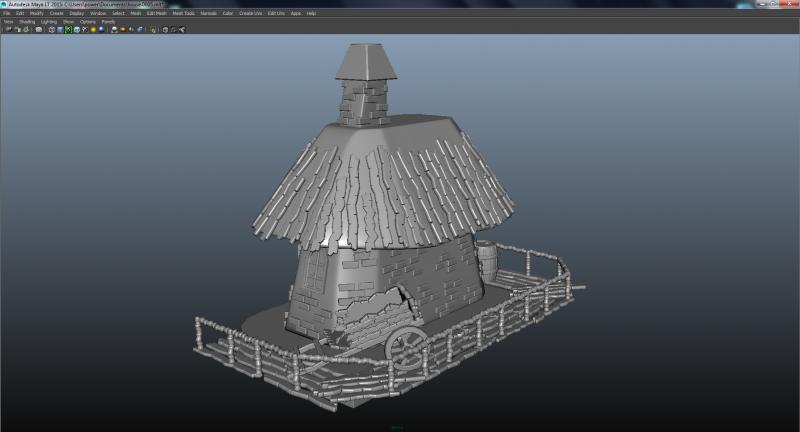
Task: Enable Smooth Shade All blue cube icon
Action: (60, 30)
